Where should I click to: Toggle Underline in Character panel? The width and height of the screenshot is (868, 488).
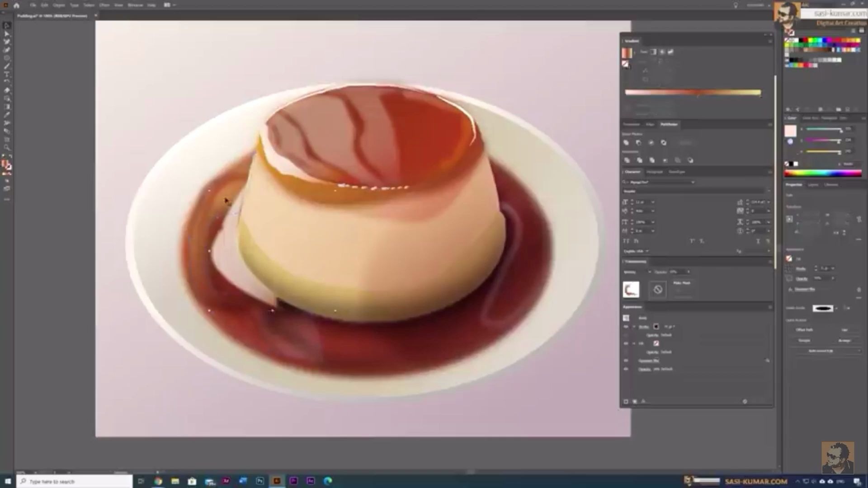pos(758,241)
